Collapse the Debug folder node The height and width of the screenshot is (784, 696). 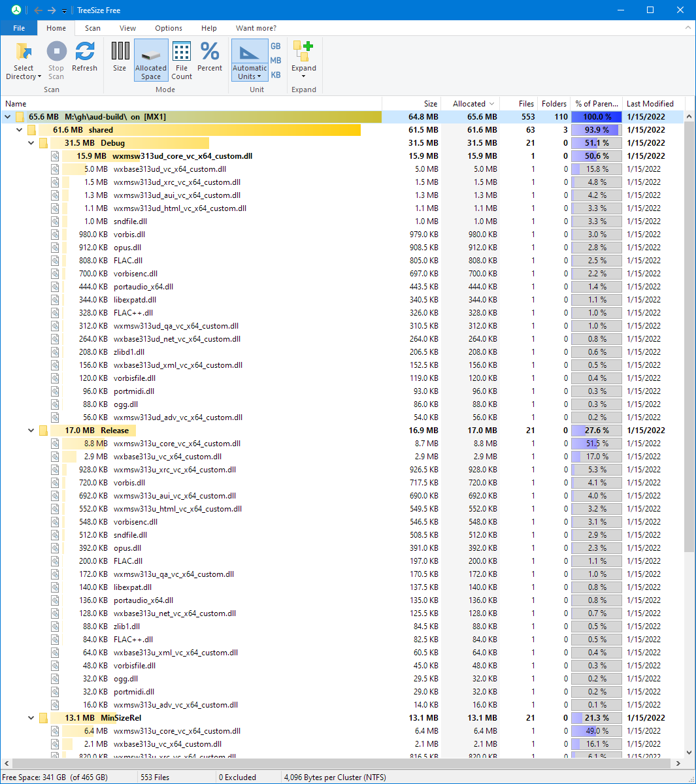(31, 143)
